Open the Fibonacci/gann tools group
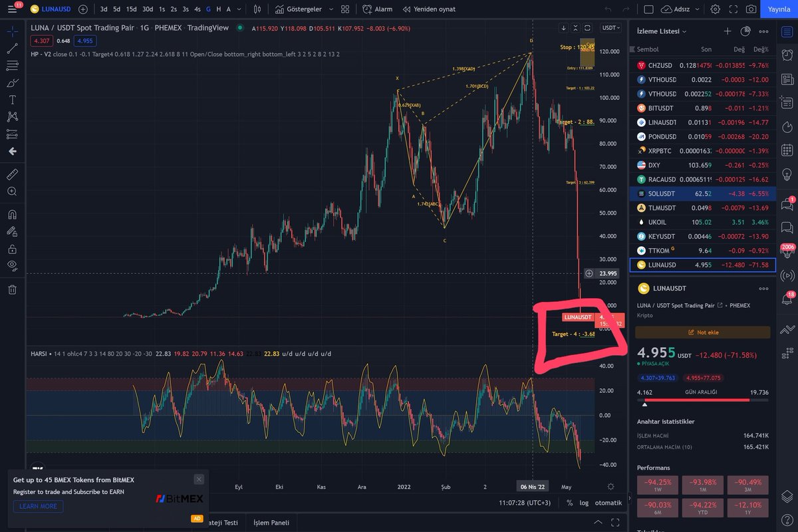 click(12, 66)
